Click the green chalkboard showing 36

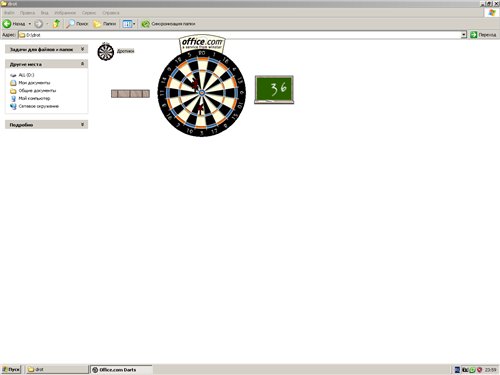click(274, 89)
